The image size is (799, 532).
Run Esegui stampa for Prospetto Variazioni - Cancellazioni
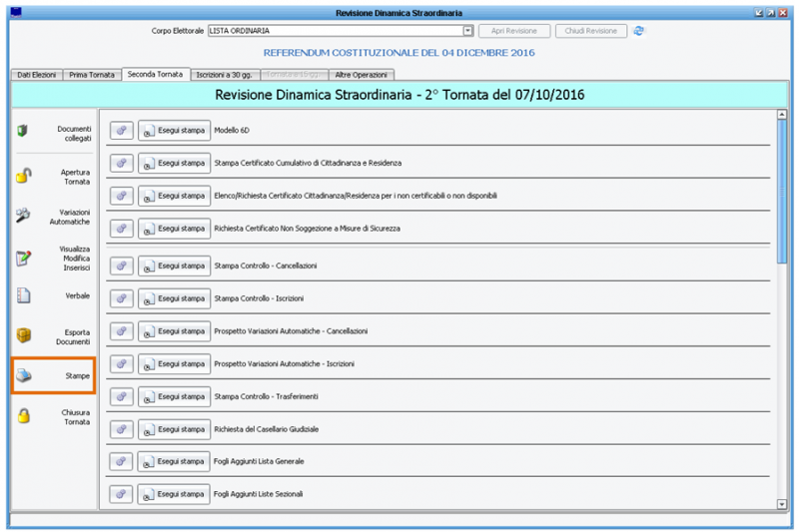point(174,331)
